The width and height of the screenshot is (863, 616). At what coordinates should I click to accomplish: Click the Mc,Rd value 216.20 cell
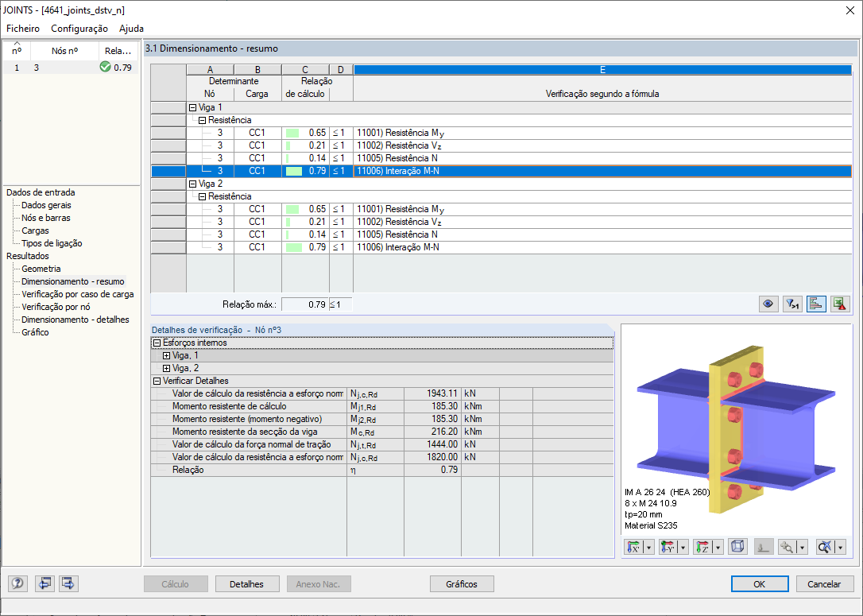pyautogui.click(x=432, y=432)
